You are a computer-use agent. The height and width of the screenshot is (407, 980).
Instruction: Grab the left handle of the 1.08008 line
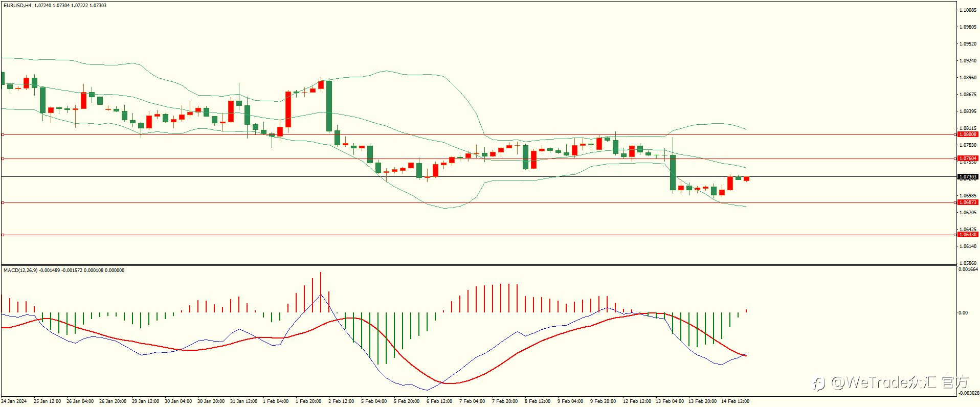tap(3, 134)
